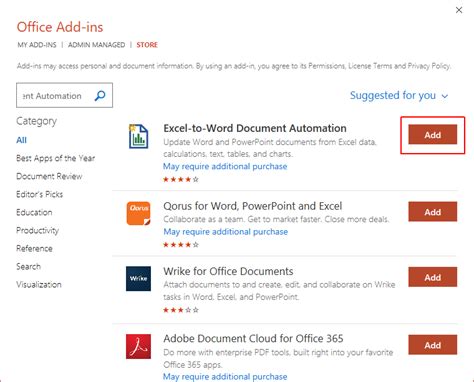This screenshot has height=382, width=474.
Task: Open the Suggested for you sort dropdown
Action: pyautogui.click(x=399, y=95)
